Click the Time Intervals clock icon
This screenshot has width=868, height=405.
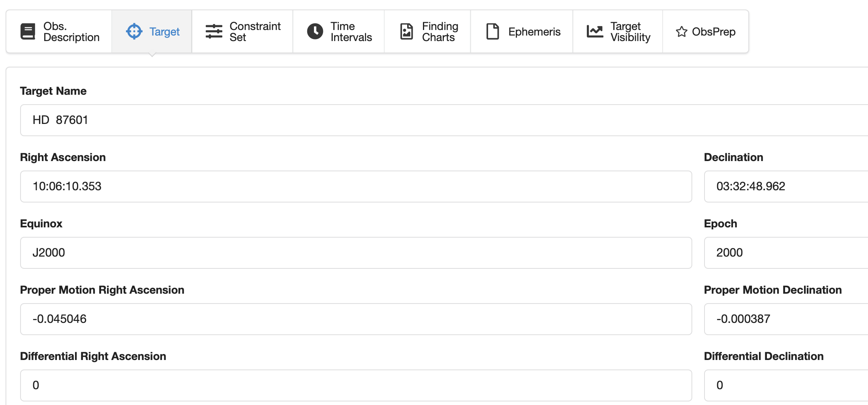[315, 32]
